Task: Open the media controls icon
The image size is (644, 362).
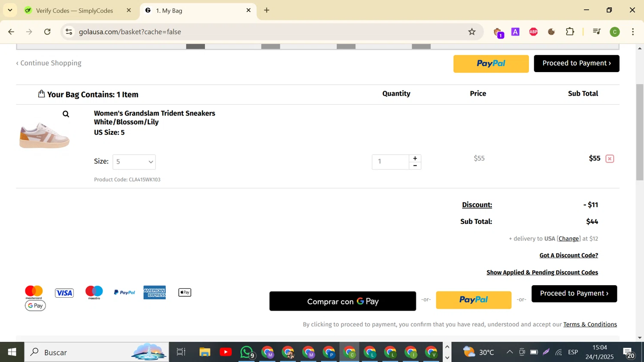Action: click(596, 32)
